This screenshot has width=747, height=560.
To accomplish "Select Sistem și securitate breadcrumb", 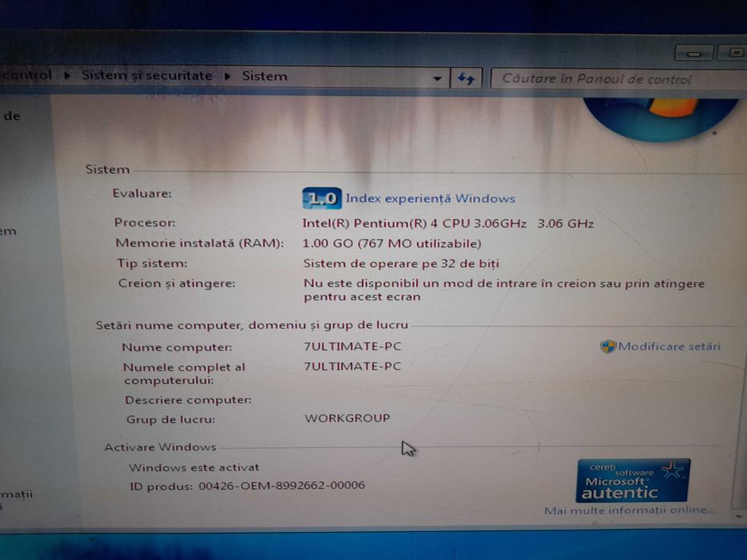I will click(x=147, y=75).
